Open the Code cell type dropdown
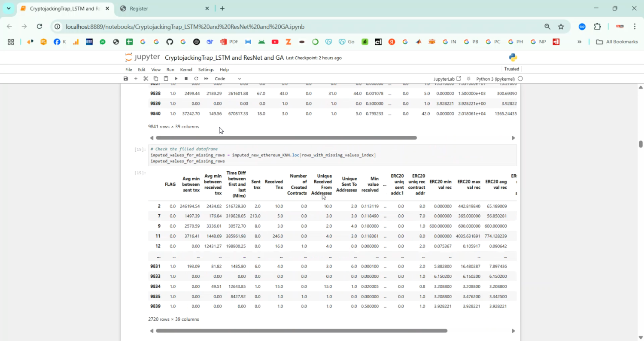This screenshot has height=341, width=644. point(228,79)
